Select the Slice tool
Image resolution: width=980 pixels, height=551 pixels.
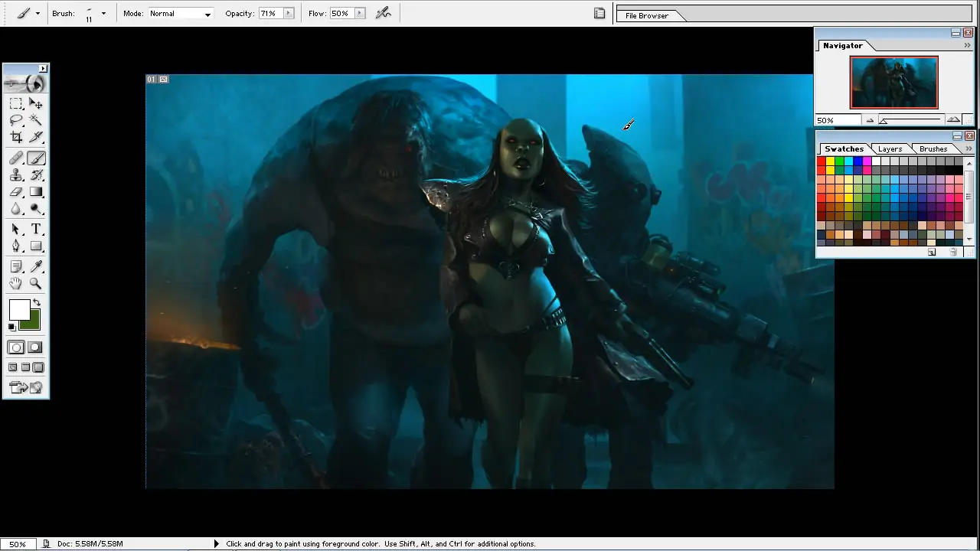[x=36, y=137]
